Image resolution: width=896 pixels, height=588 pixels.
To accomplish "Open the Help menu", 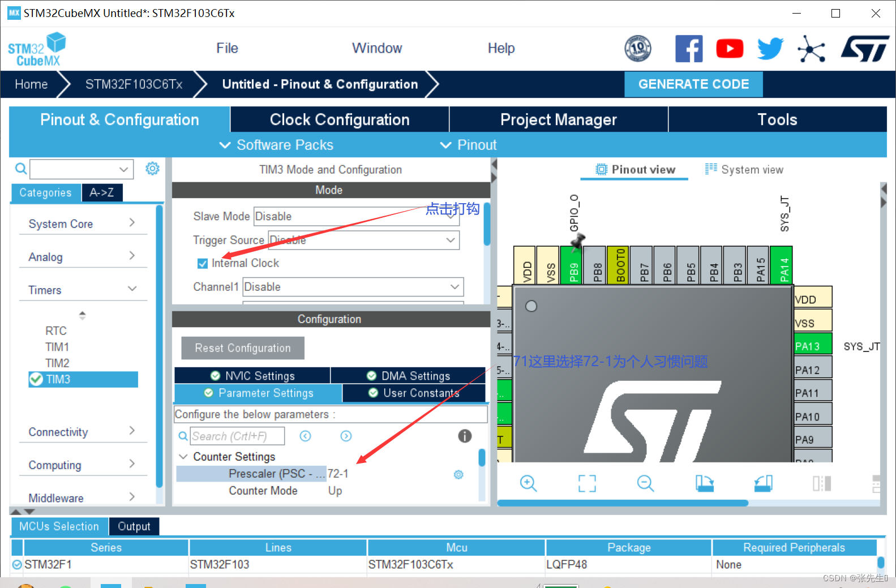I will [501, 48].
